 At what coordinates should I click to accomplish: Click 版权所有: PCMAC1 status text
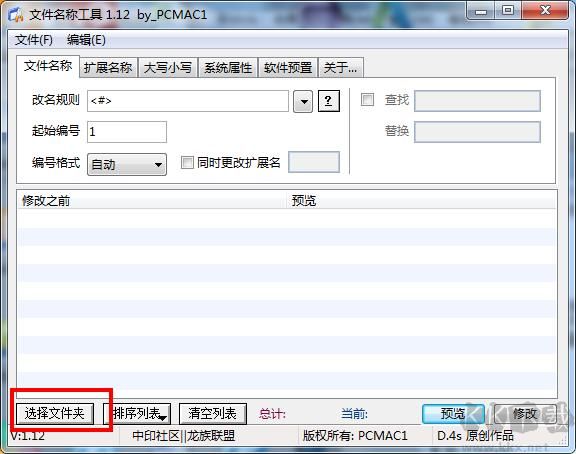(x=355, y=436)
